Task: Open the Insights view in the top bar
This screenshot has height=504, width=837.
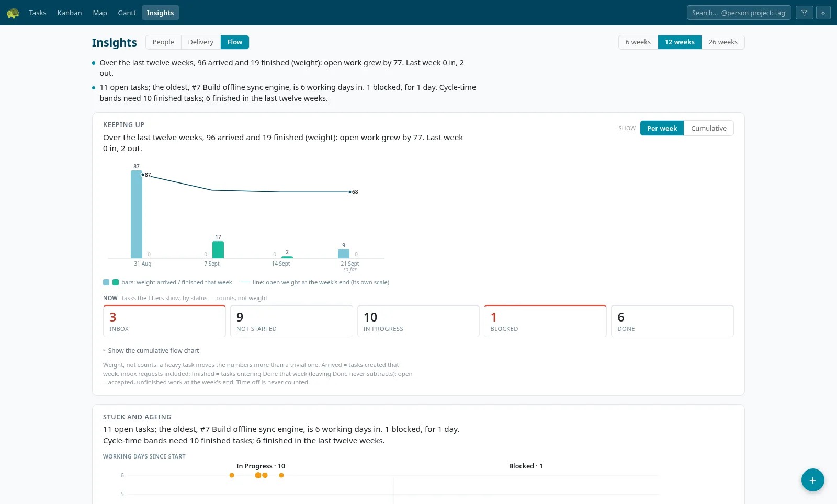Action: [x=160, y=13]
